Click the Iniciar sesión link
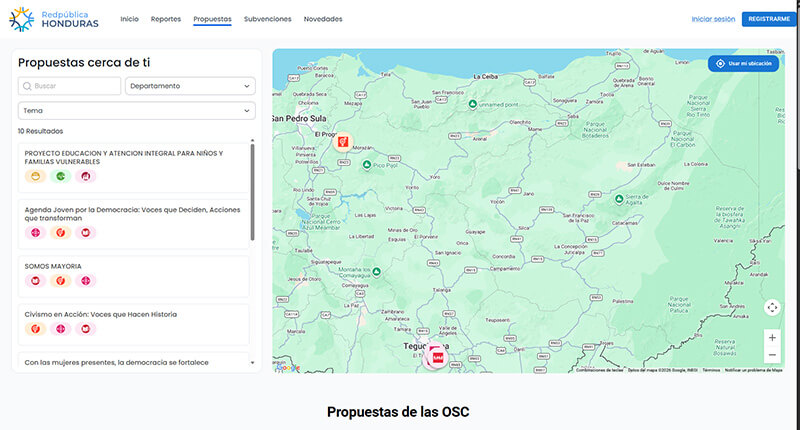Screen dimensions: 800x430 713,19
